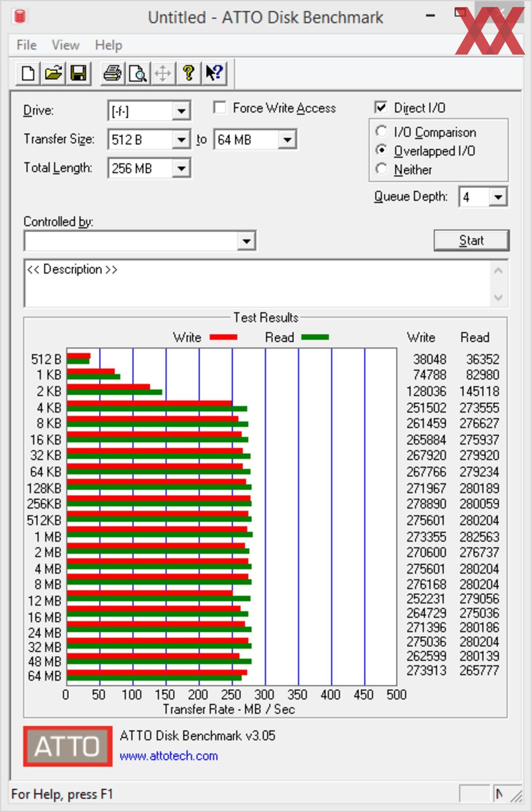
Task: Click the red write bar for 512 B
Action: 79,356
